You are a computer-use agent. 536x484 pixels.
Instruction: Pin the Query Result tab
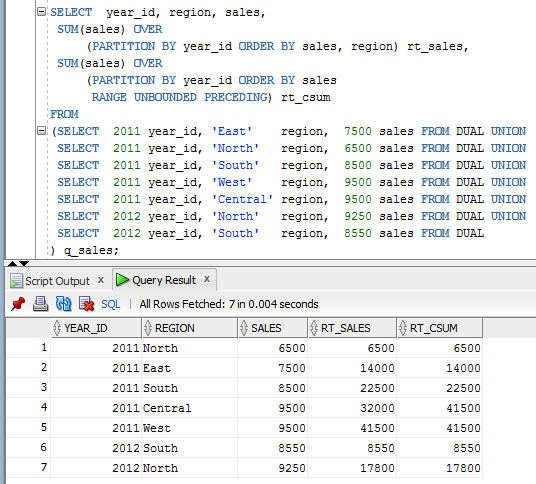(18, 304)
